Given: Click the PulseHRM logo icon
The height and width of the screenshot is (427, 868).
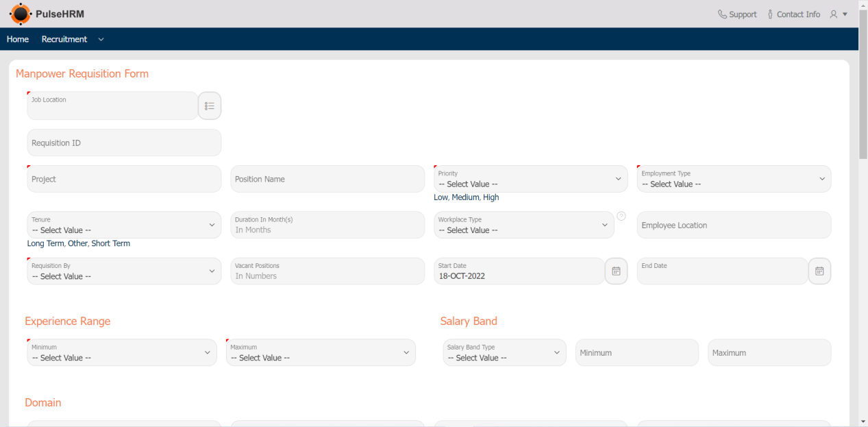Looking at the screenshot, I should click(x=21, y=14).
